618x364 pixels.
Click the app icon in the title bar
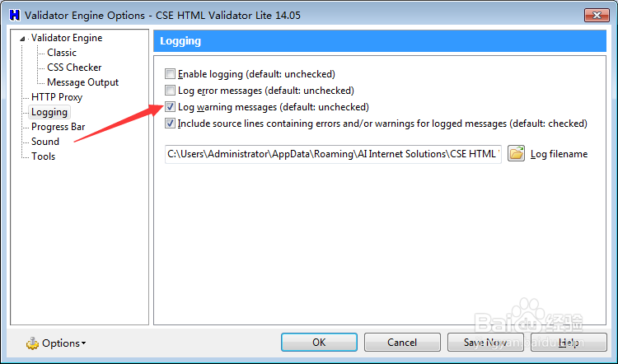13,15
